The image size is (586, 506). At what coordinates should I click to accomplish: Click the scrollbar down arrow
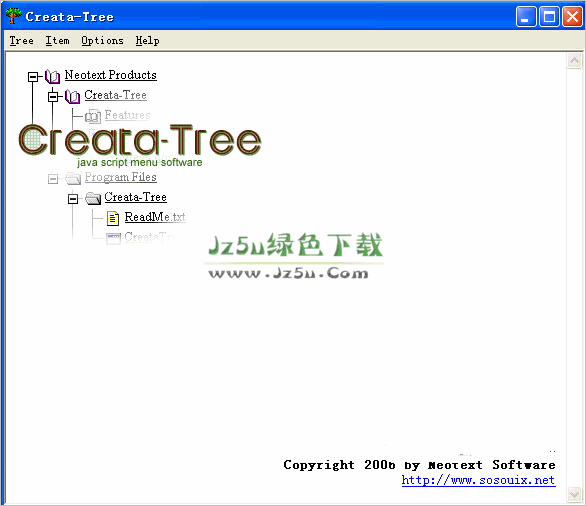point(574,494)
